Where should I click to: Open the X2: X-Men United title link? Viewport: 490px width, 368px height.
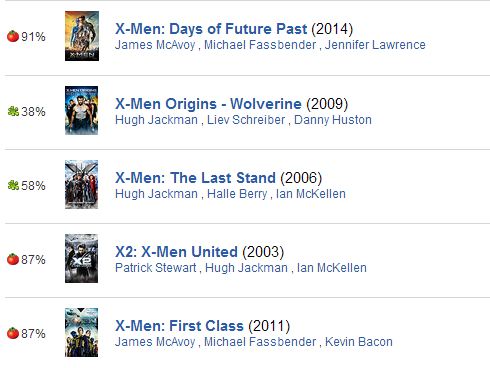click(x=176, y=252)
